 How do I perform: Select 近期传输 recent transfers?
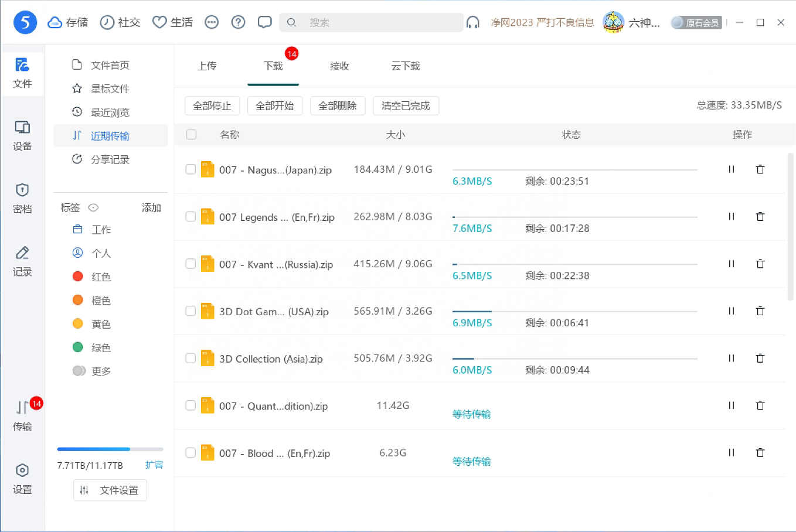click(110, 135)
